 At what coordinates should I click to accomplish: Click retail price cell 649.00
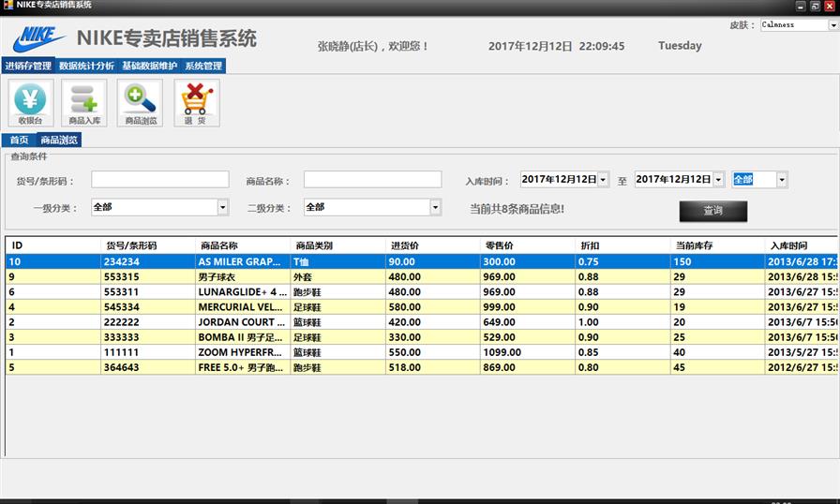tap(528, 322)
